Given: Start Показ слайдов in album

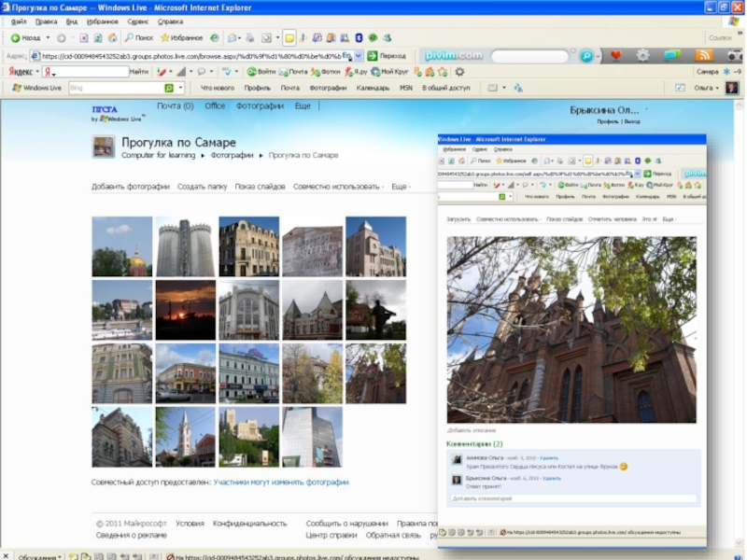Looking at the screenshot, I should point(260,187).
